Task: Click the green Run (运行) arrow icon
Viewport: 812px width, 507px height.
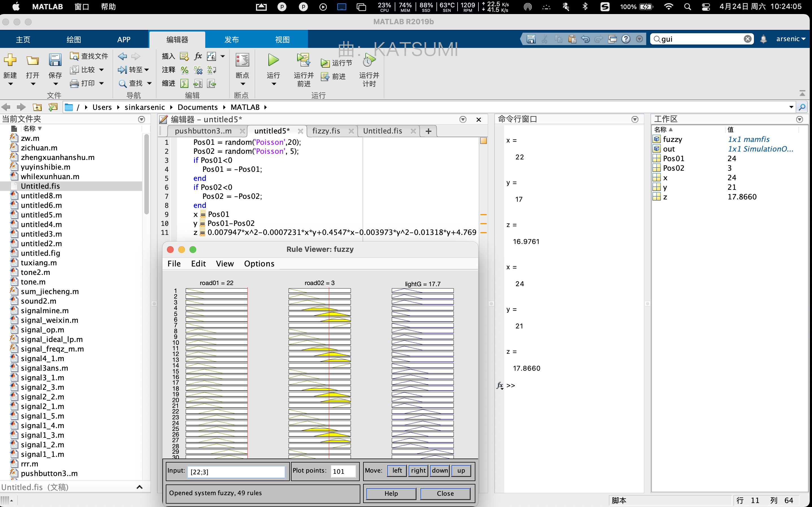Action: pyautogui.click(x=273, y=60)
